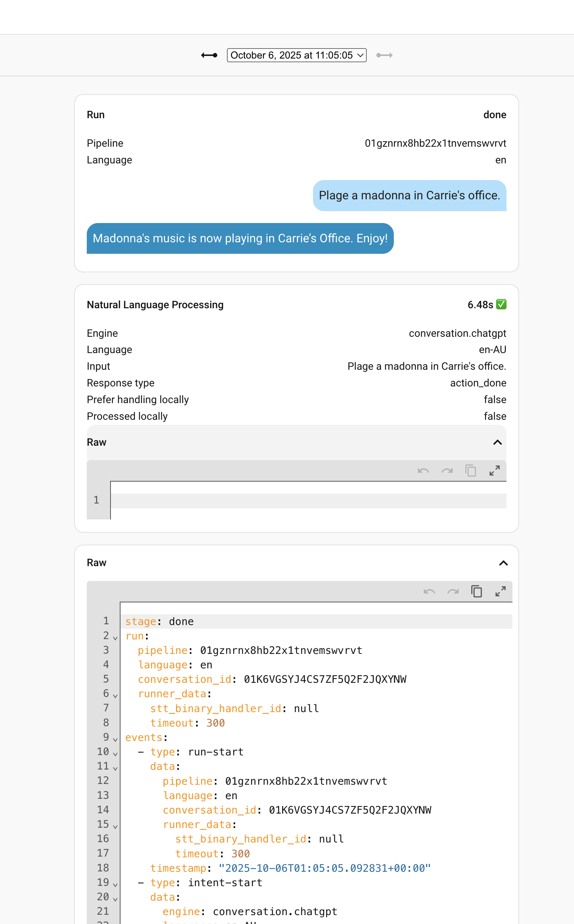Open bottom raw YAML editor fullscreen
The image size is (574, 924).
(500, 591)
